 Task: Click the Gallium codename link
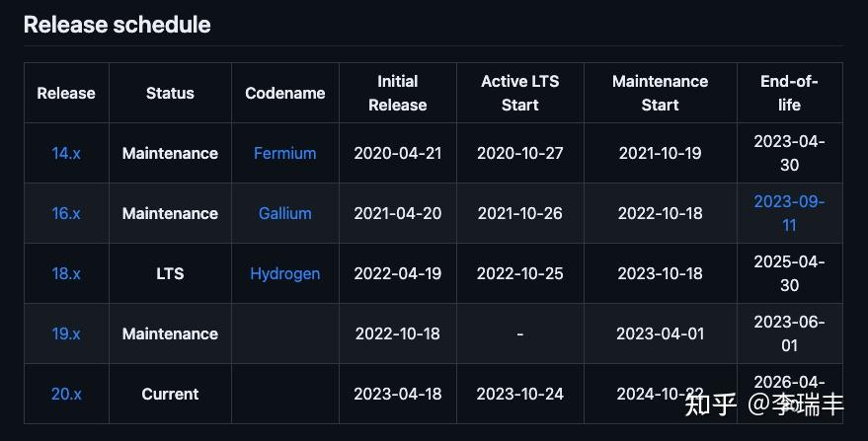[284, 213]
